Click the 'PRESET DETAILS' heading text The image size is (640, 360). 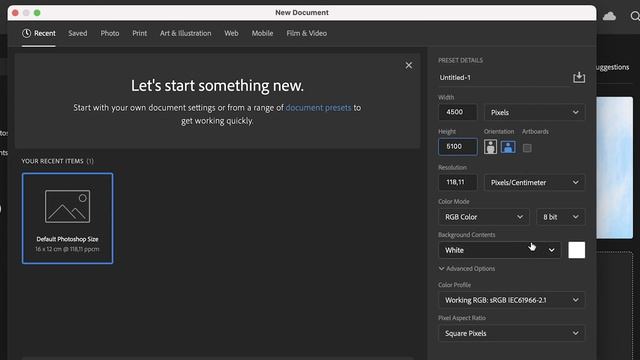pyautogui.click(x=460, y=60)
